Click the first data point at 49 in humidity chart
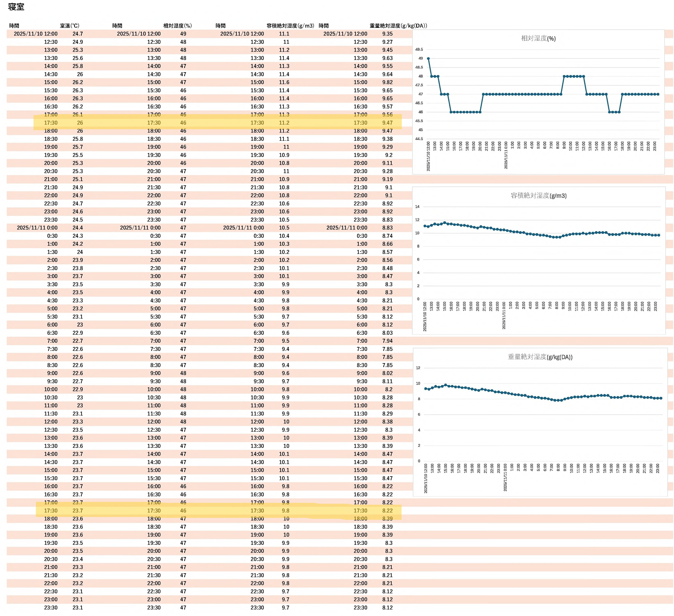 click(428, 59)
